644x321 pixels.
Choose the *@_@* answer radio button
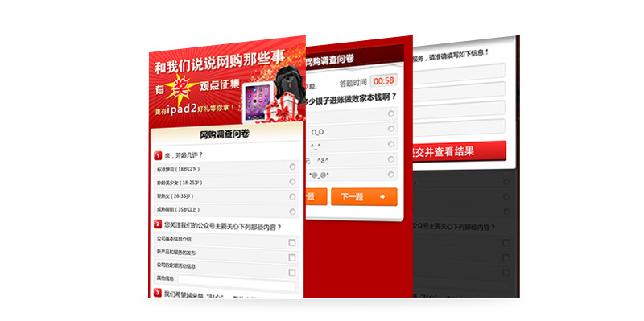391,175
